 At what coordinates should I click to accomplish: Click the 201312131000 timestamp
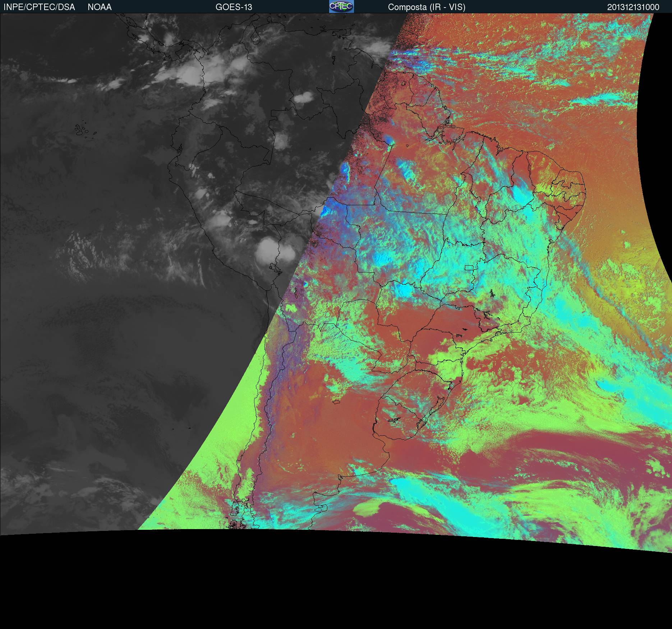(633, 7)
